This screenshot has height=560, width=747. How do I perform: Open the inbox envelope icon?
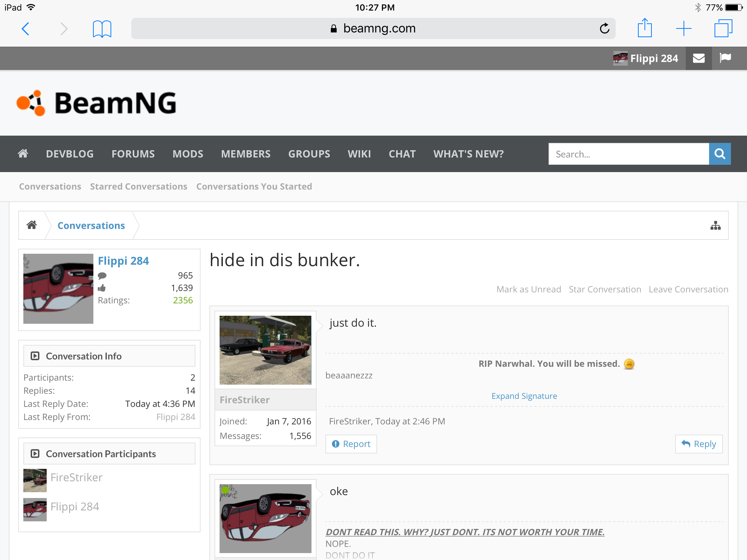click(x=698, y=58)
